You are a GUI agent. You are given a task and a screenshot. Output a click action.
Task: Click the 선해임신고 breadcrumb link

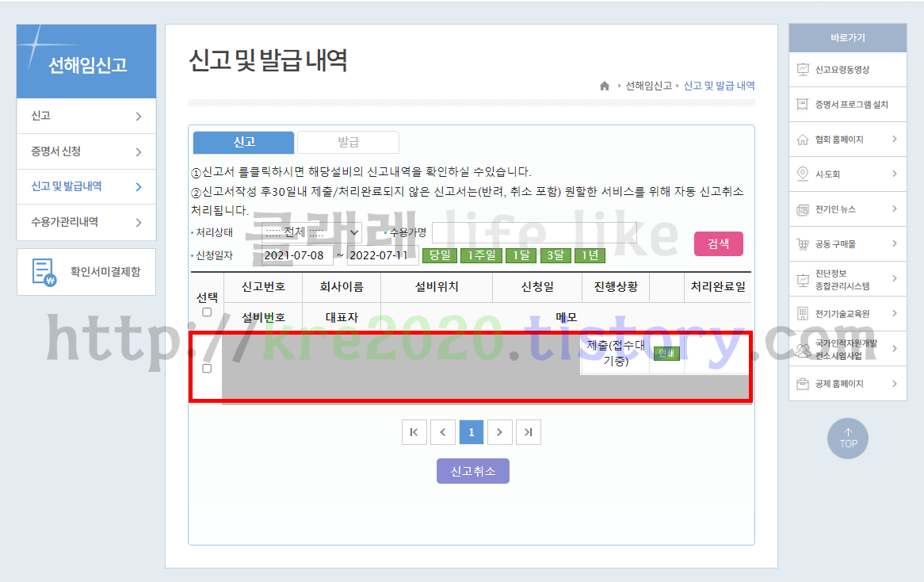(x=648, y=86)
